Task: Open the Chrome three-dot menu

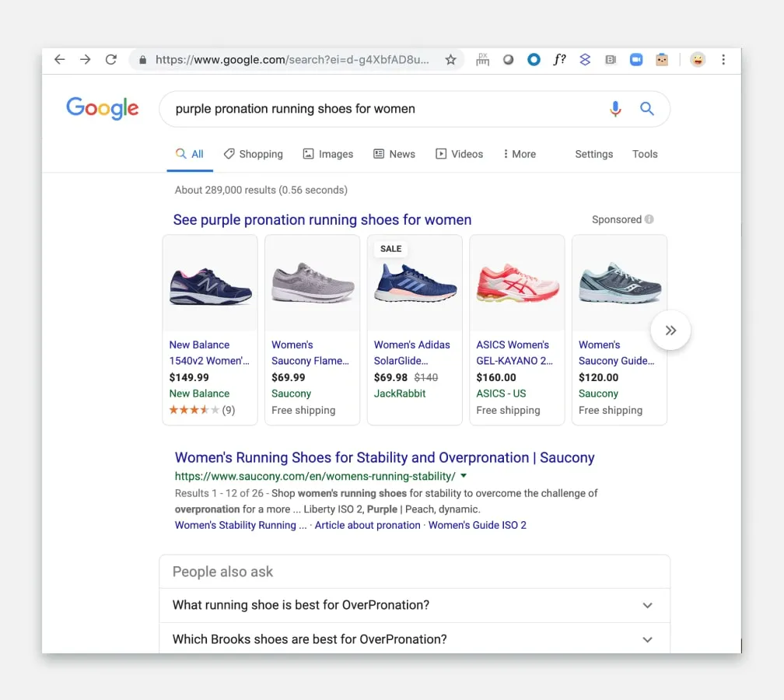Action: coord(723,60)
